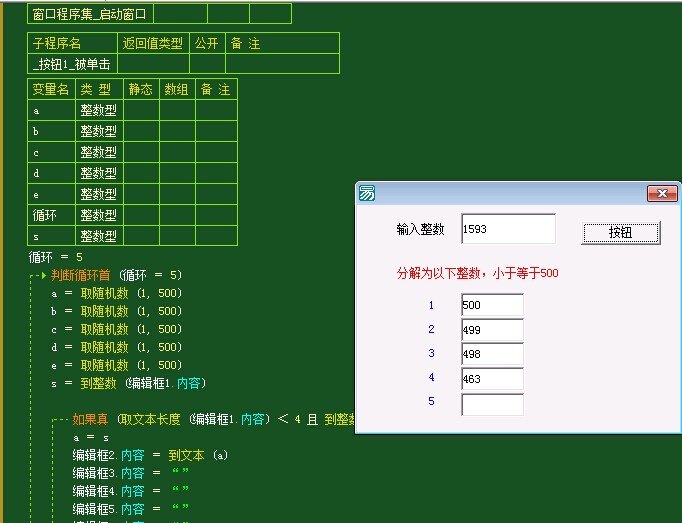Image resolution: width=682 pixels, height=523 pixels.
Task: Click result field 2 showing 499
Action: pos(492,330)
